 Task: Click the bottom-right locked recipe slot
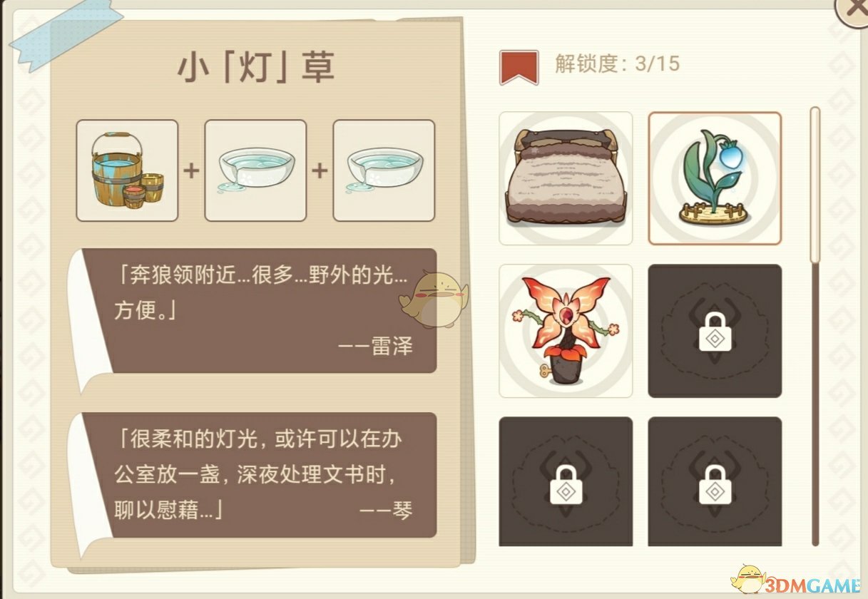(x=715, y=481)
